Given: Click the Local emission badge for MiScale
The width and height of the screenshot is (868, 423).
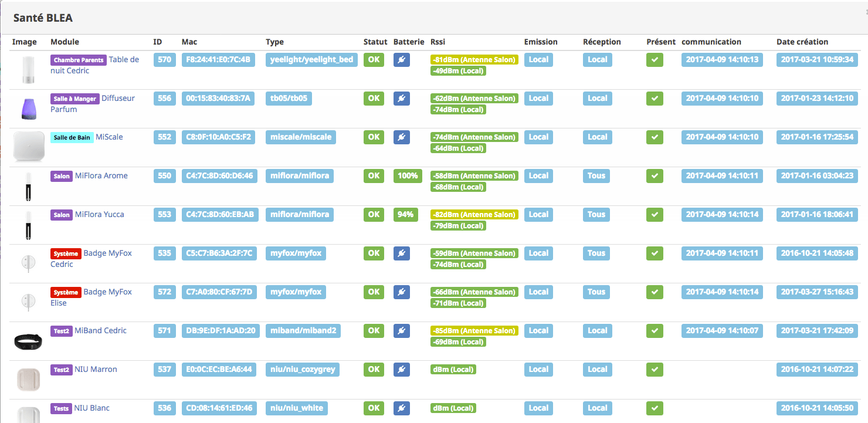Looking at the screenshot, I should click(x=538, y=137).
